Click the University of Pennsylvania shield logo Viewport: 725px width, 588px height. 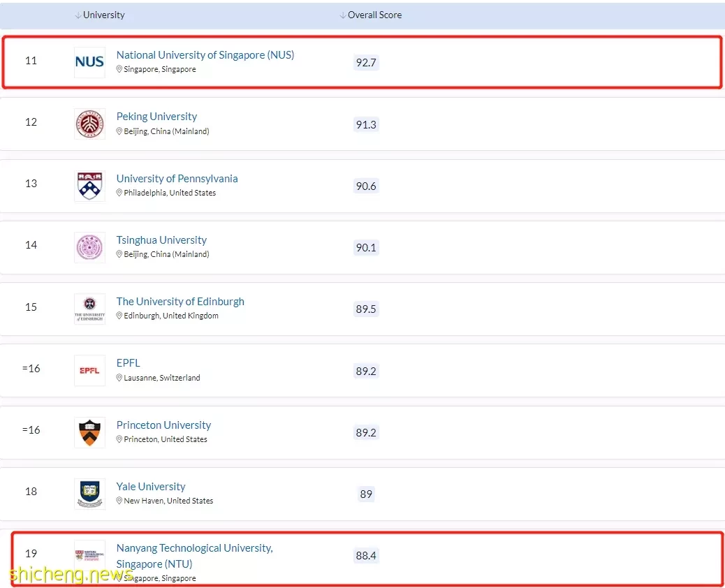(x=89, y=186)
